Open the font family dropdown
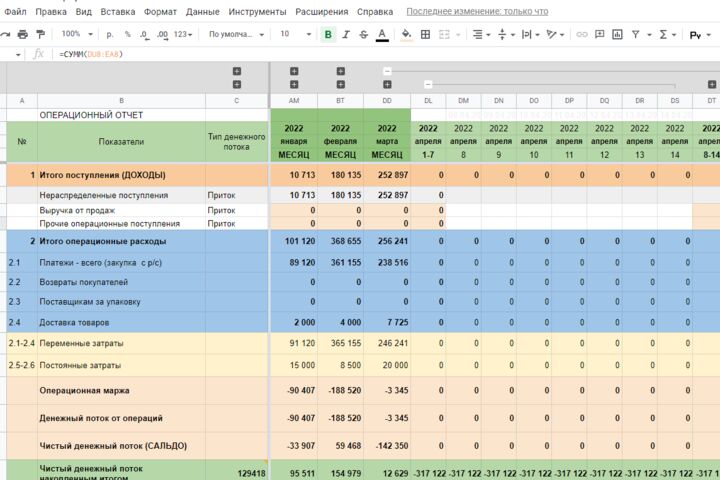This screenshot has height=480, width=720. 236,34
